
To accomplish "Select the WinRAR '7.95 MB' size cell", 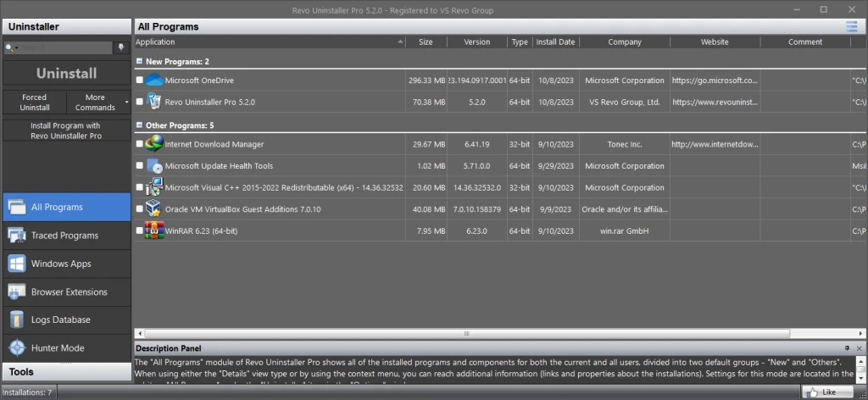I will point(426,231).
